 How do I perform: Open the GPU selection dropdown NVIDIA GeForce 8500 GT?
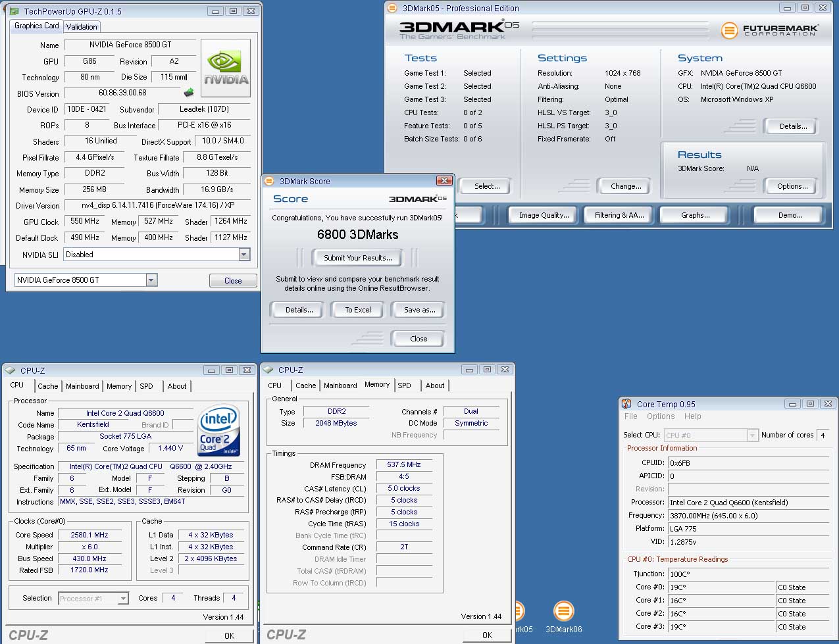pos(151,280)
